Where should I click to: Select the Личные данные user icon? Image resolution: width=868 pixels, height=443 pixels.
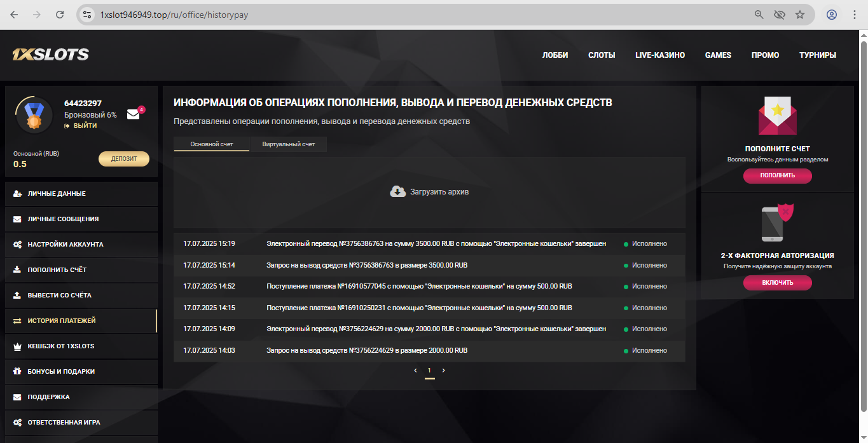tap(16, 193)
